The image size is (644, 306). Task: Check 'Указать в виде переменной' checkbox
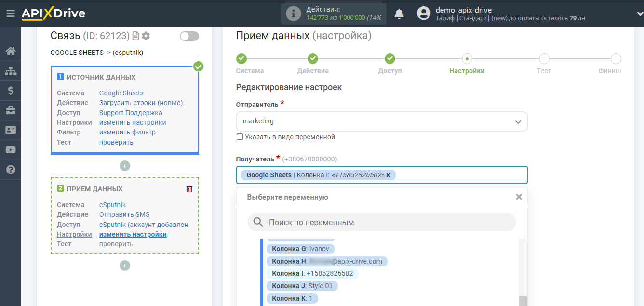tap(240, 137)
